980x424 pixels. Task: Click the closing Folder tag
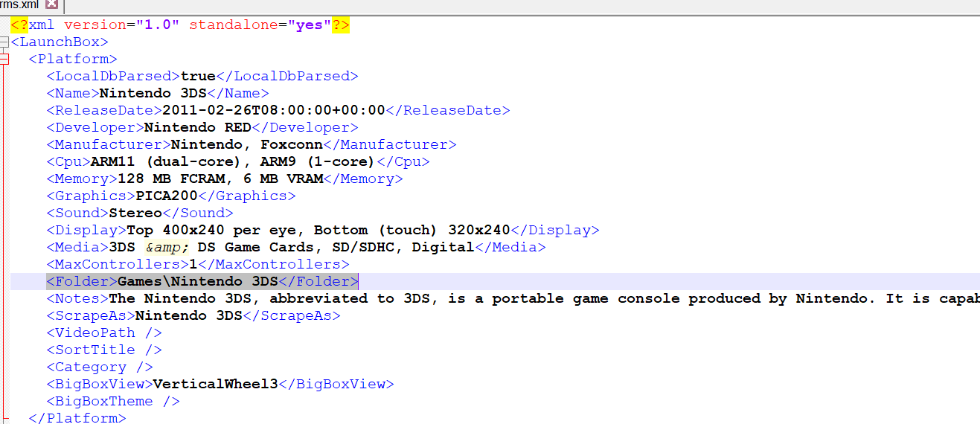[x=318, y=281]
